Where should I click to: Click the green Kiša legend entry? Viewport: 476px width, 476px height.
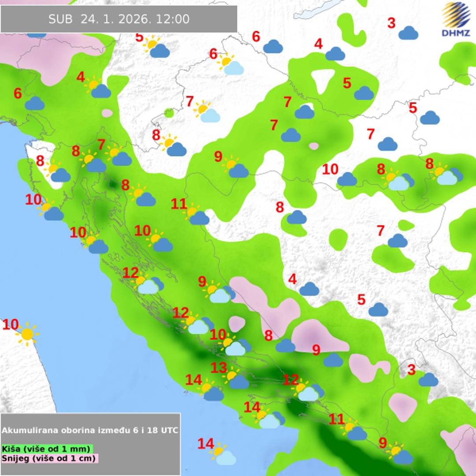tap(47, 449)
